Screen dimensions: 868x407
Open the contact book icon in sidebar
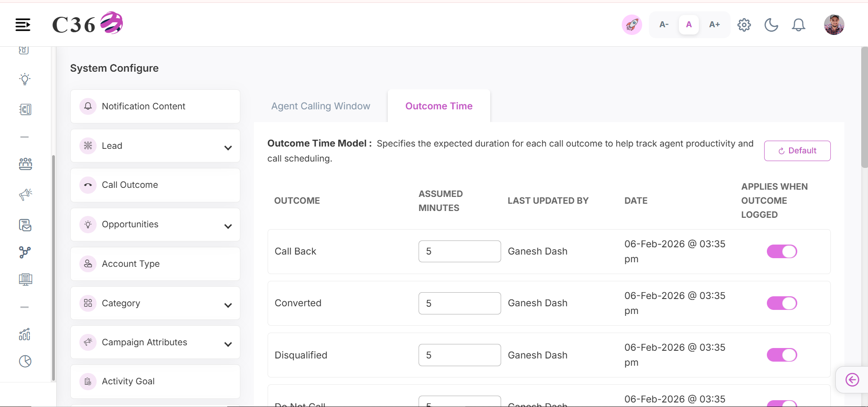coord(25,109)
